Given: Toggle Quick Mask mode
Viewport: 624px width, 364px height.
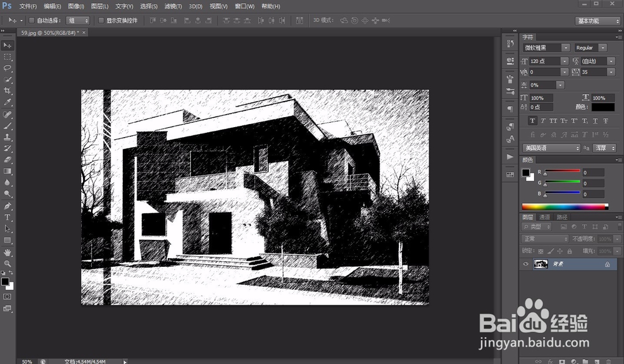Looking at the screenshot, I should (7, 297).
